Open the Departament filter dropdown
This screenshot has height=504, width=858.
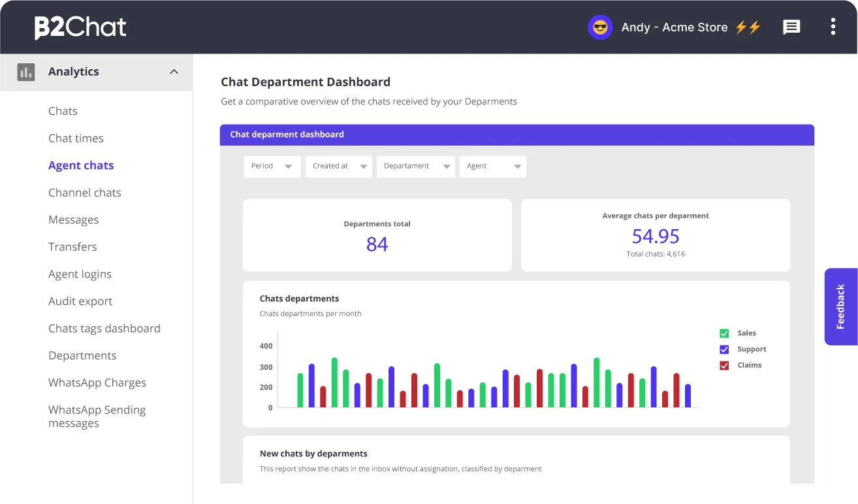416,166
